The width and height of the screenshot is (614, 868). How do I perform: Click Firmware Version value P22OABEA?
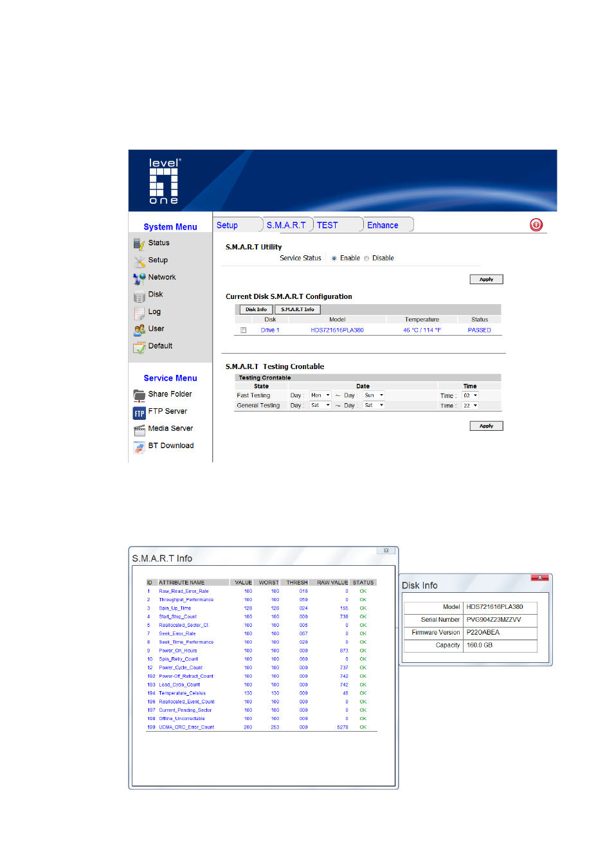[483, 633]
